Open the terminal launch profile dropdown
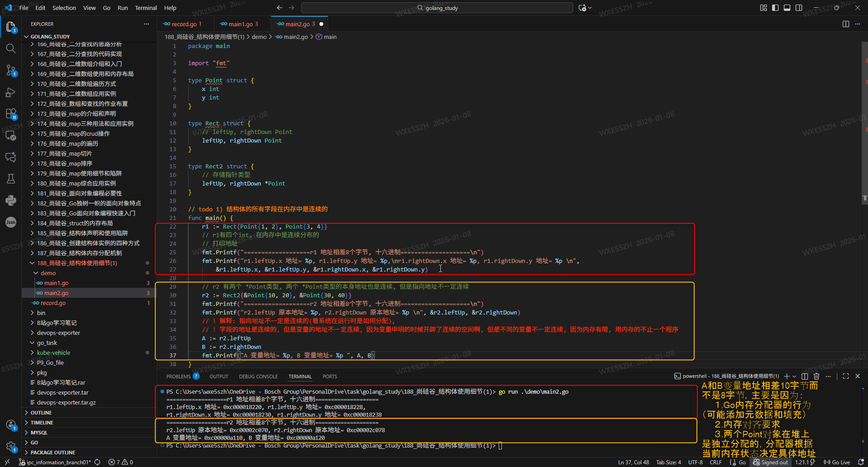The width and height of the screenshot is (868, 467). coord(794,376)
